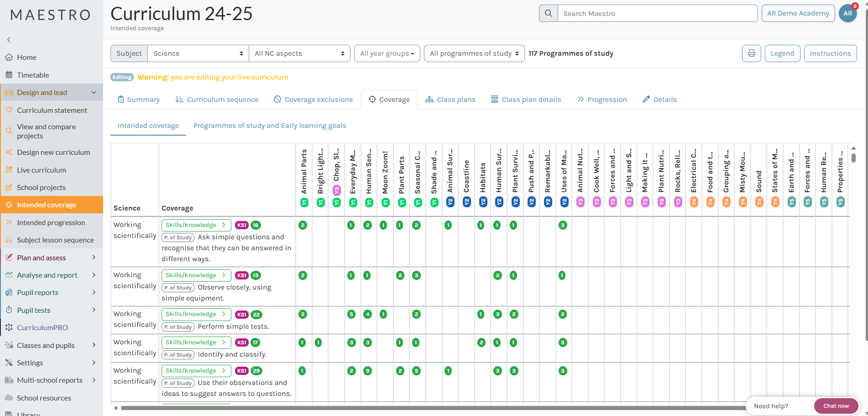Open Curriculum statement in the sidebar
The height and width of the screenshot is (416, 868).
(52, 110)
